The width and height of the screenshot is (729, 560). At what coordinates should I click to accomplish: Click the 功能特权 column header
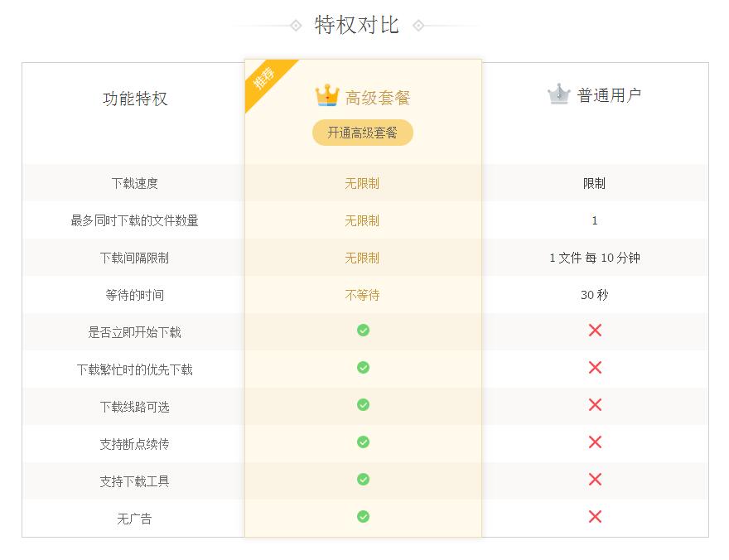tap(135, 99)
